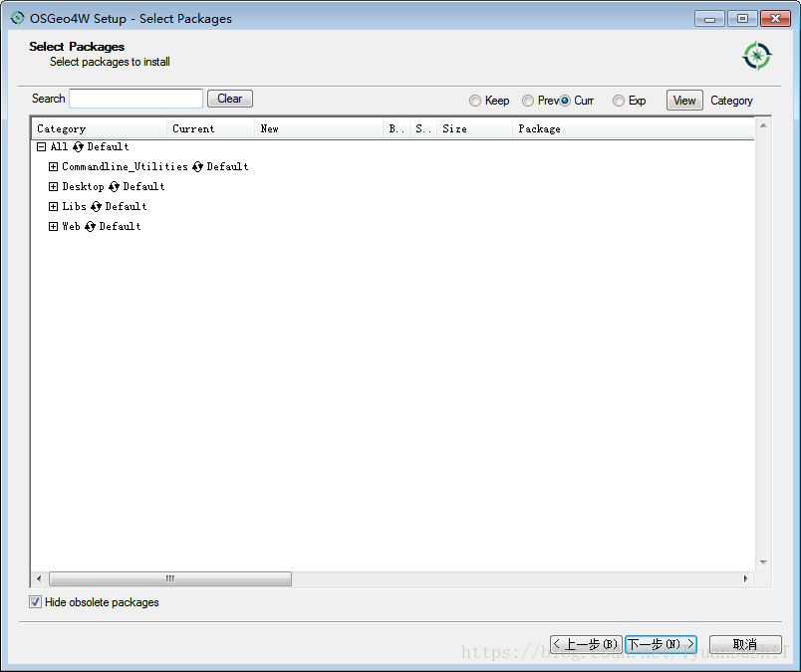The height and width of the screenshot is (672, 801).
Task: Click Default text next to Libs
Action: (127, 207)
